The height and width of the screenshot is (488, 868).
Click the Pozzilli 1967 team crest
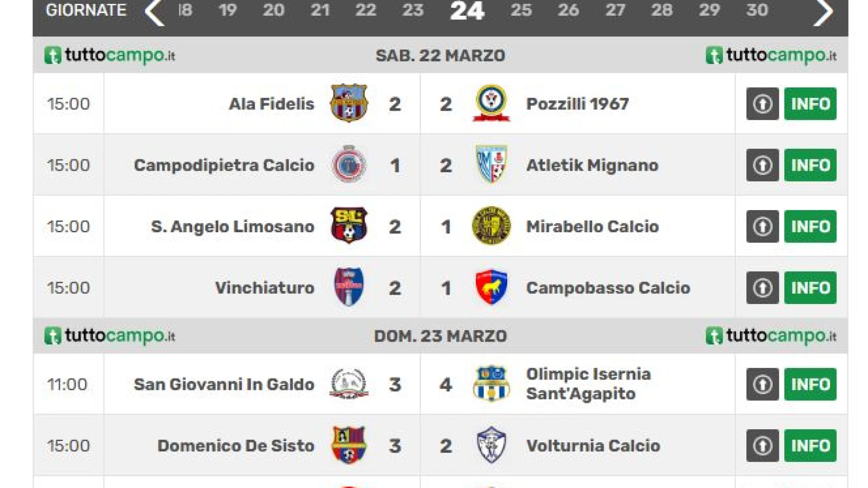pos(491,103)
